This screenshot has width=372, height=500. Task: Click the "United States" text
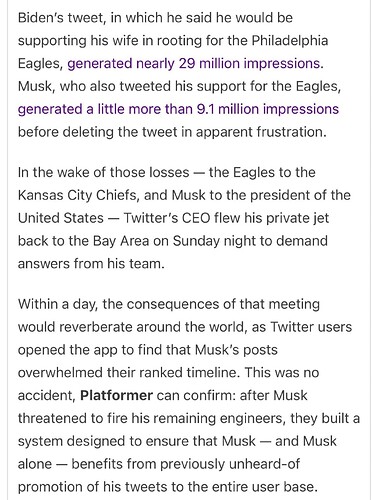(x=61, y=218)
